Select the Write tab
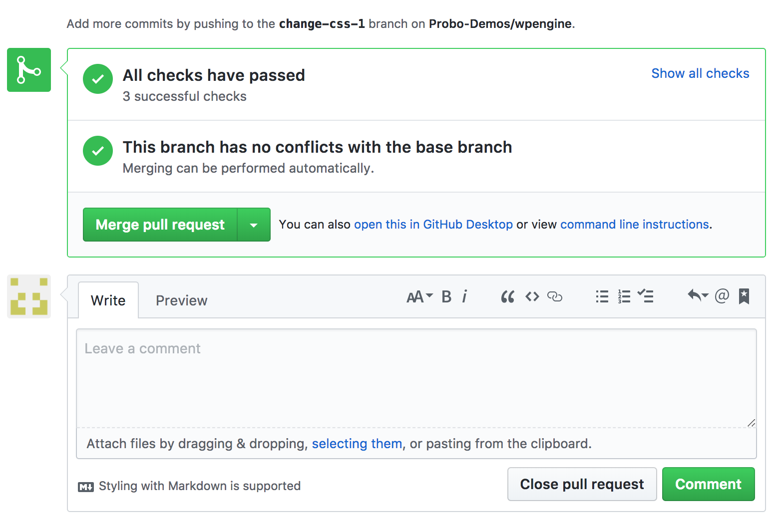Screen dimensions: 781x532 (108, 300)
